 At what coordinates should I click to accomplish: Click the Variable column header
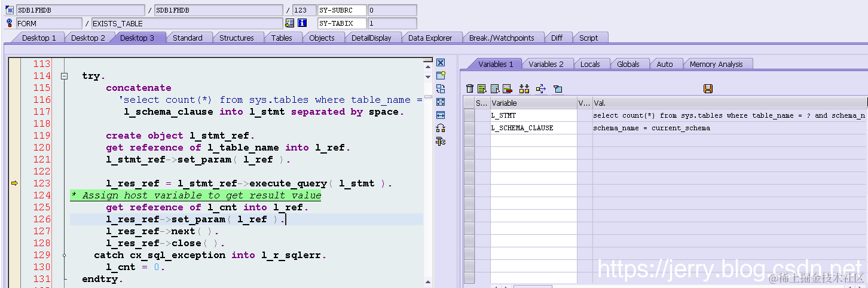pyautogui.click(x=533, y=103)
